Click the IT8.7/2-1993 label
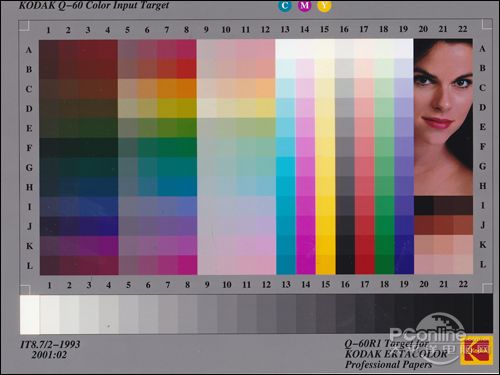This screenshot has height=375, width=500. click(x=50, y=344)
